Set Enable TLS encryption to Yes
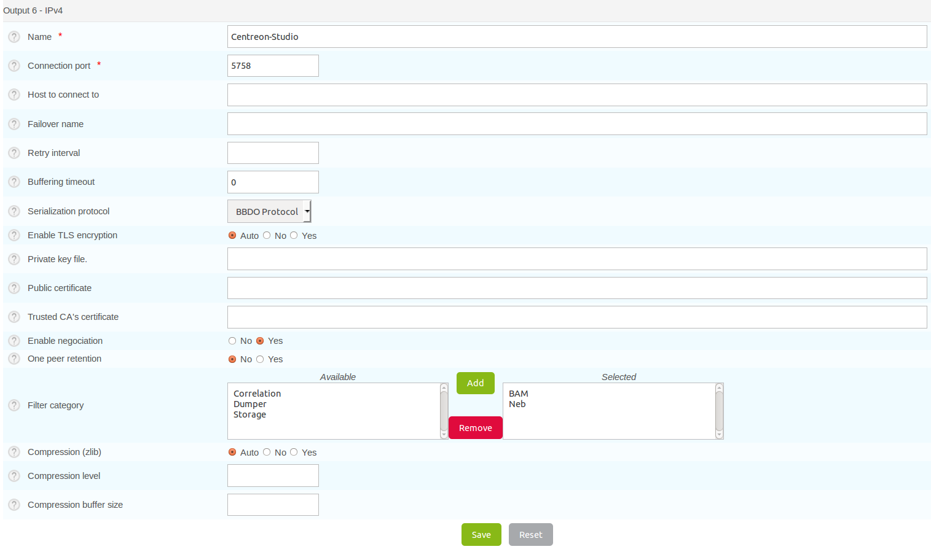The height and width of the screenshot is (560, 931). click(294, 235)
